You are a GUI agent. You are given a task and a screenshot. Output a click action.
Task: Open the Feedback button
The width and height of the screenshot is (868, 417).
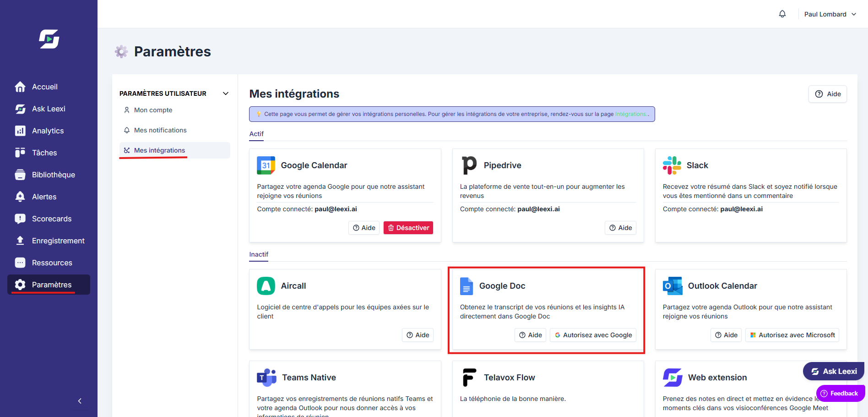(841, 393)
